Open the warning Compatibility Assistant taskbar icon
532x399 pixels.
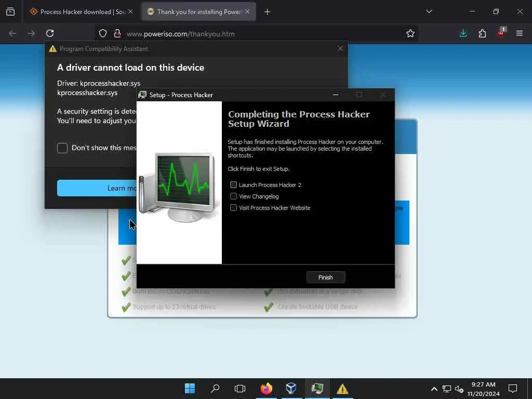pyautogui.click(x=342, y=388)
